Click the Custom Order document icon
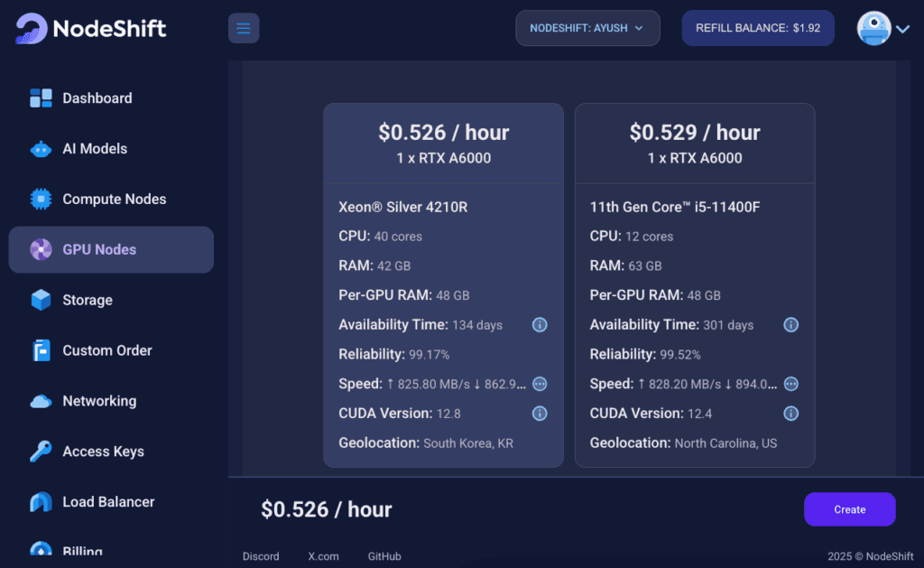 41,350
